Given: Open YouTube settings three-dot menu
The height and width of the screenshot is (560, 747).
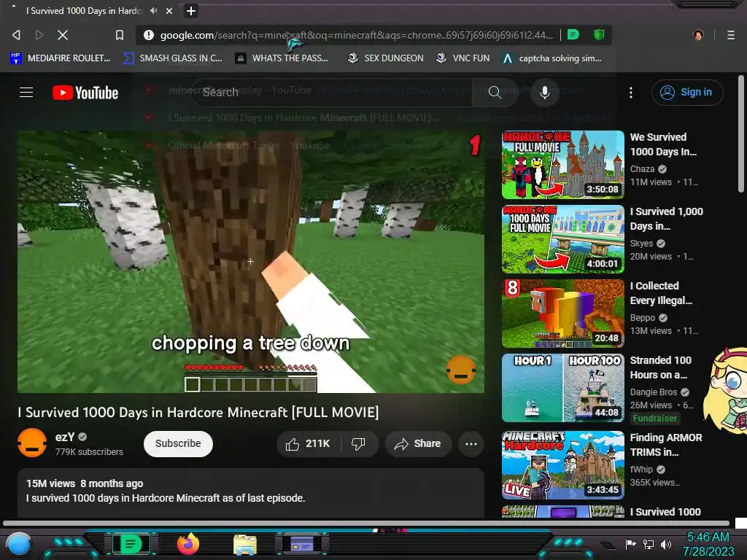Looking at the screenshot, I should pos(631,93).
